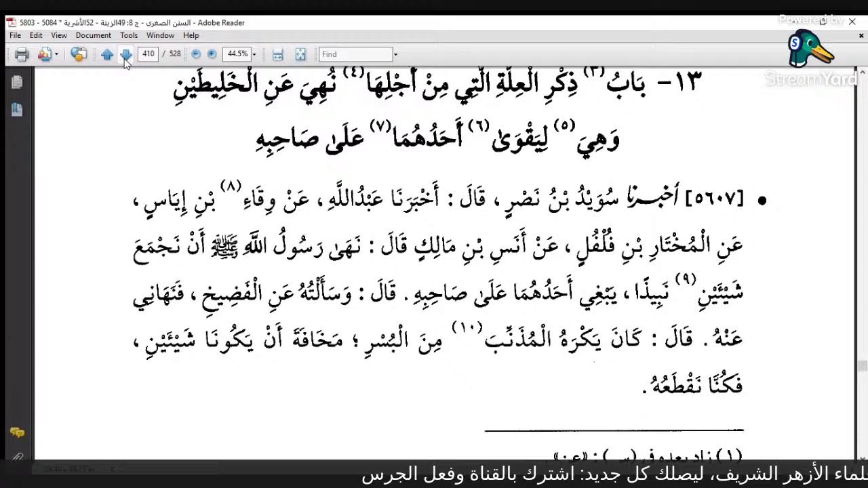The height and width of the screenshot is (488, 868).
Task: Click the zoom in plus button
Action: tap(212, 54)
